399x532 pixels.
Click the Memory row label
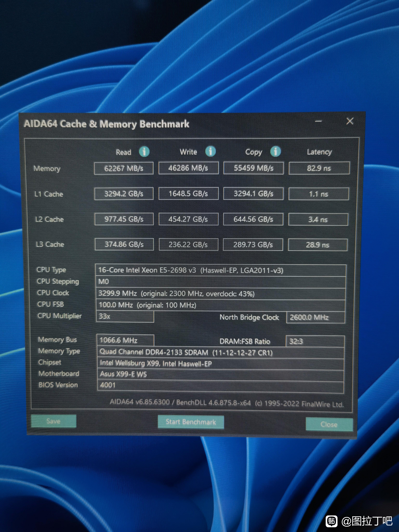(x=47, y=169)
